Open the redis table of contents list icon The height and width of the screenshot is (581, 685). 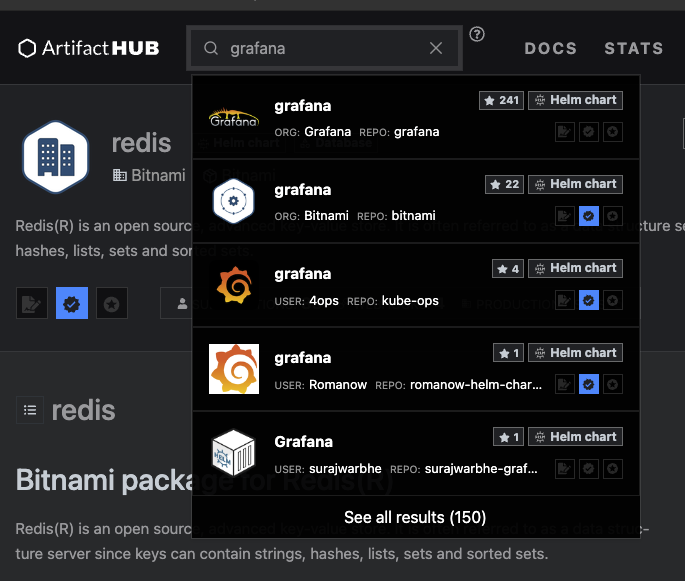coord(30,410)
